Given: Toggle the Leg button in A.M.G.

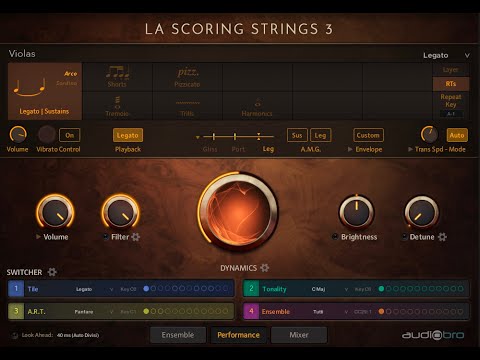Looking at the screenshot, I should tap(321, 135).
